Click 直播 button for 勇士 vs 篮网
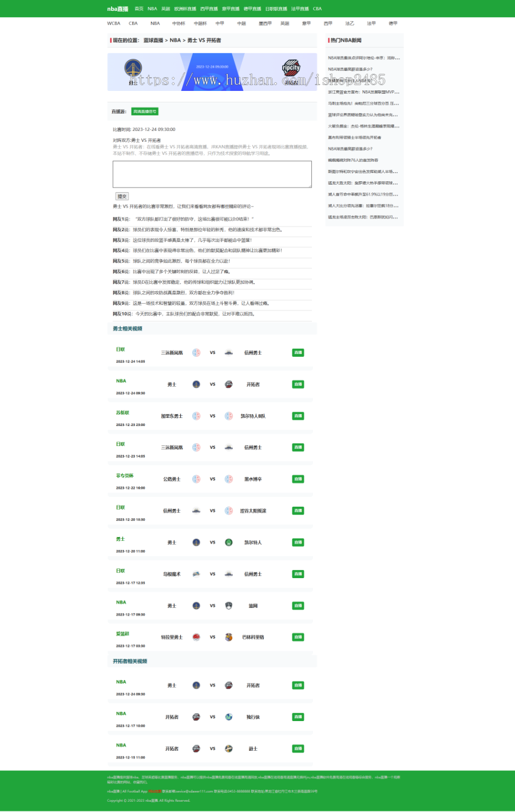The height and width of the screenshot is (812, 515). click(x=298, y=606)
